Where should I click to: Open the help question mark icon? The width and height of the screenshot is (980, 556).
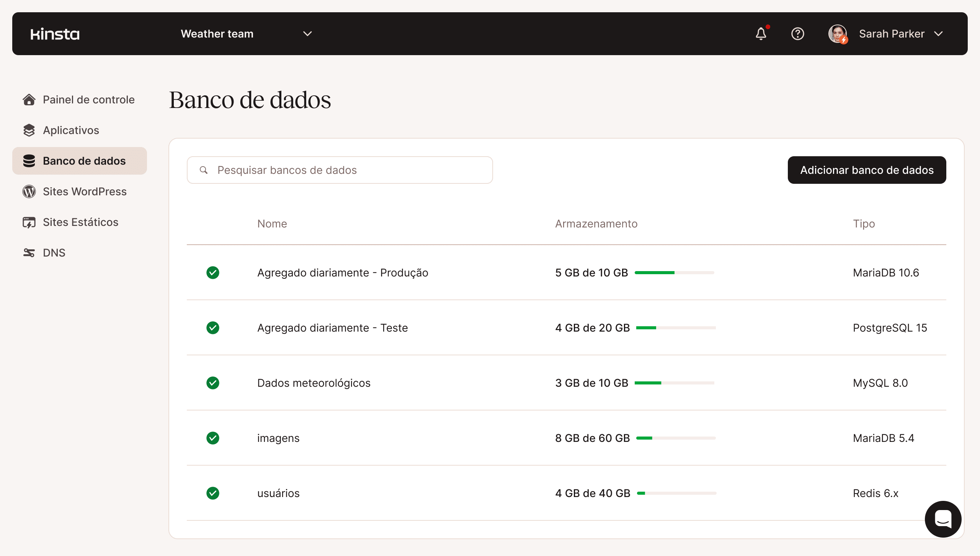click(x=798, y=34)
